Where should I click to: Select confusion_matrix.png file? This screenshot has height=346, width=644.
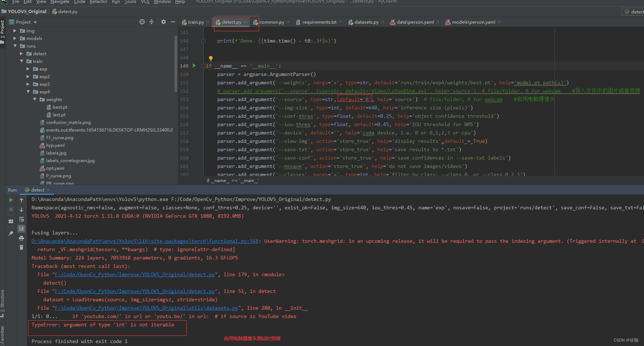68,122
